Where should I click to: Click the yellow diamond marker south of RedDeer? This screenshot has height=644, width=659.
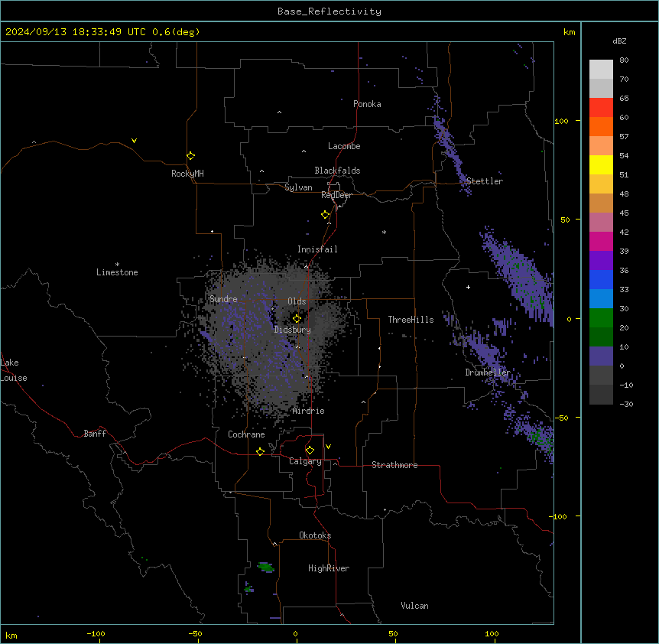325,214
